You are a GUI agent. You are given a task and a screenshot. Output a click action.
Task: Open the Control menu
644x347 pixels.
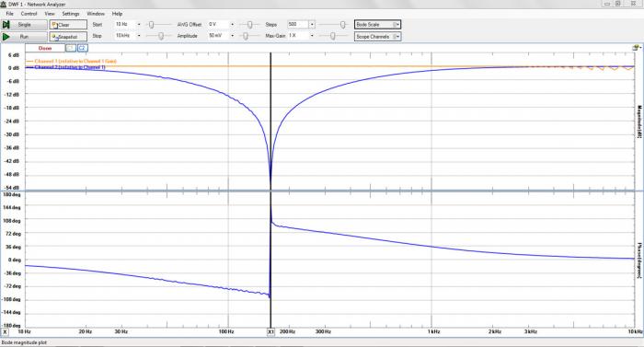pos(29,14)
